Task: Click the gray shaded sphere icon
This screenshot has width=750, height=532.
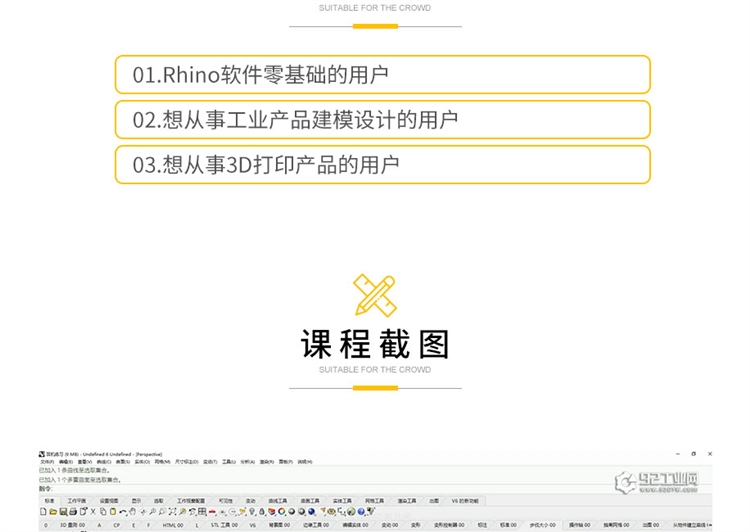Action: click(291, 511)
